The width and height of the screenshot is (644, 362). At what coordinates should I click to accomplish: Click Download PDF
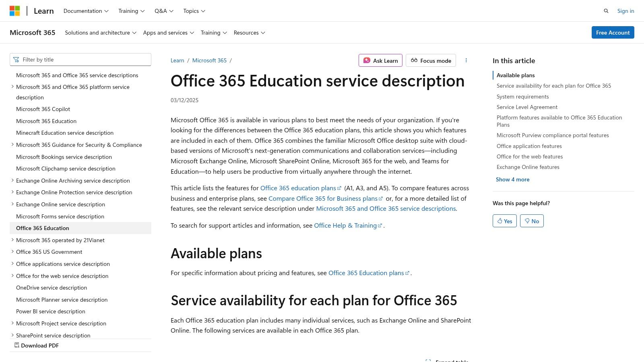click(x=37, y=346)
